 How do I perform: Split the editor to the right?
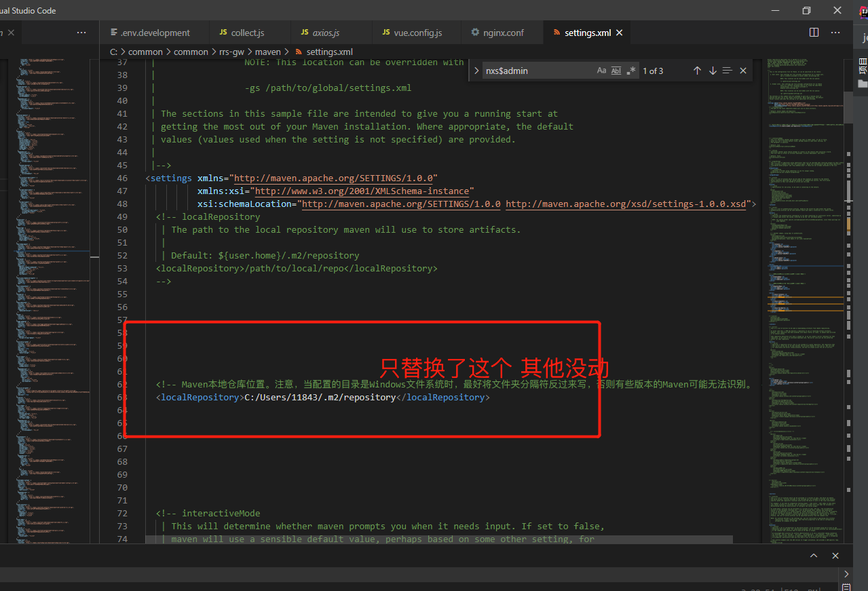[x=814, y=33]
